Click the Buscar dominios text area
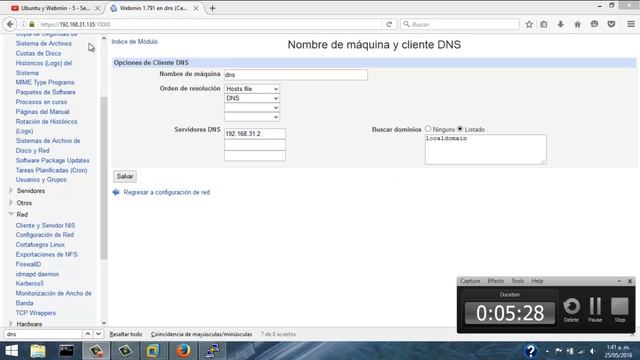Screen dimensions: 640x360 pyautogui.click(x=485, y=149)
